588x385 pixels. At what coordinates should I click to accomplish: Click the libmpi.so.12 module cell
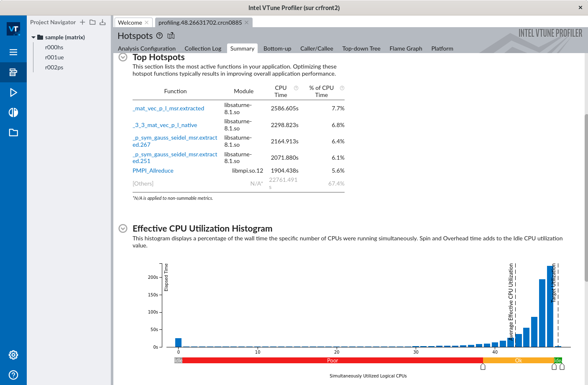tap(248, 171)
